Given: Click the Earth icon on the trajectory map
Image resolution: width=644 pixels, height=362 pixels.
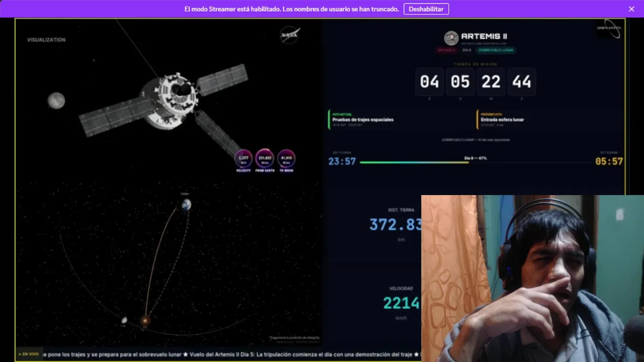Looking at the screenshot, I should click(x=186, y=204).
